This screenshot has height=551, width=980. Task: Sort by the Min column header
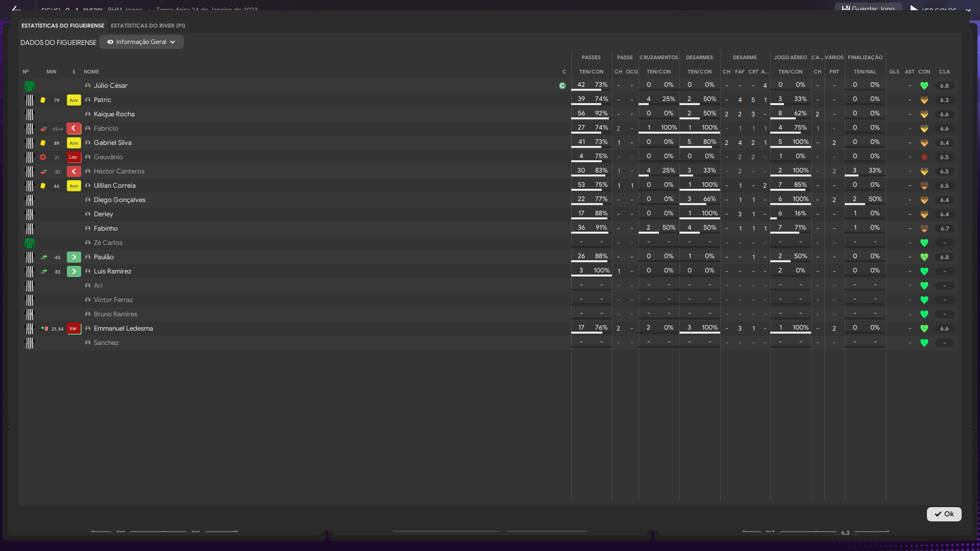point(52,72)
